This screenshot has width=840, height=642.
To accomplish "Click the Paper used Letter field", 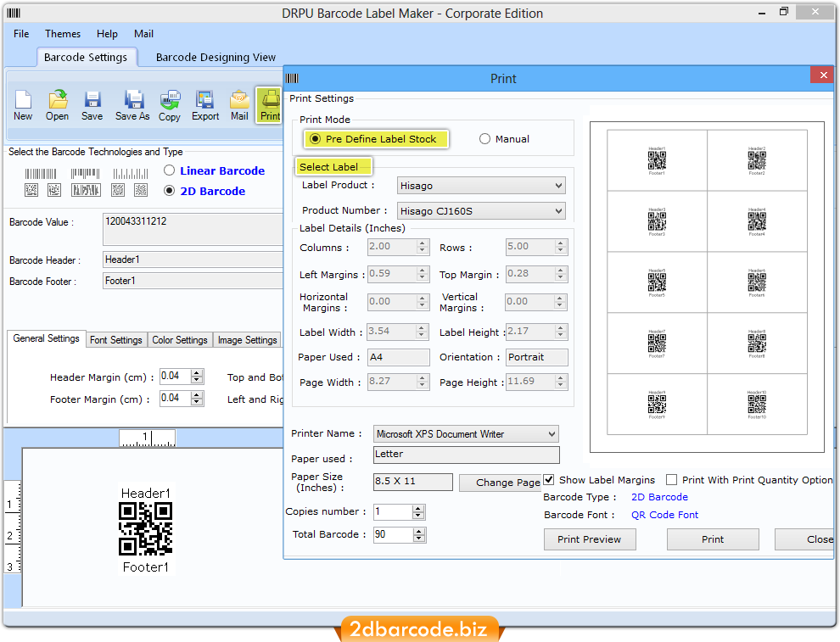I will [466, 455].
